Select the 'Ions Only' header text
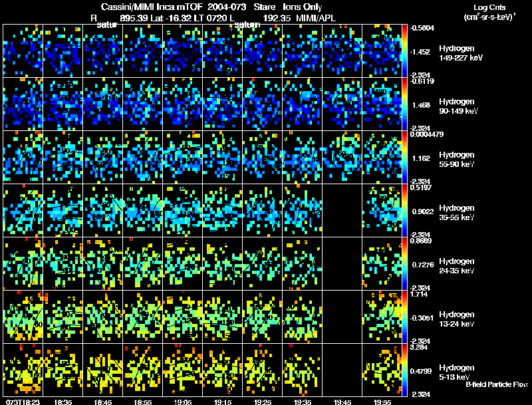This screenshot has height=405, width=532. 303,7
